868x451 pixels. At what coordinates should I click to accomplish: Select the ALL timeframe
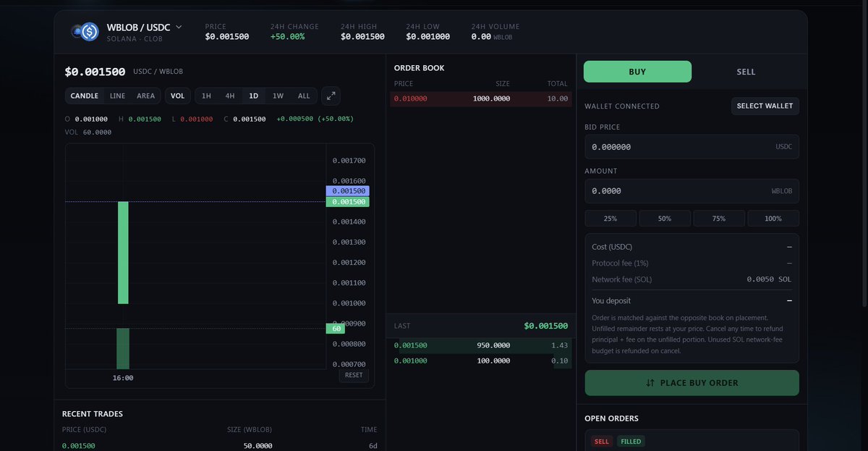pos(304,96)
